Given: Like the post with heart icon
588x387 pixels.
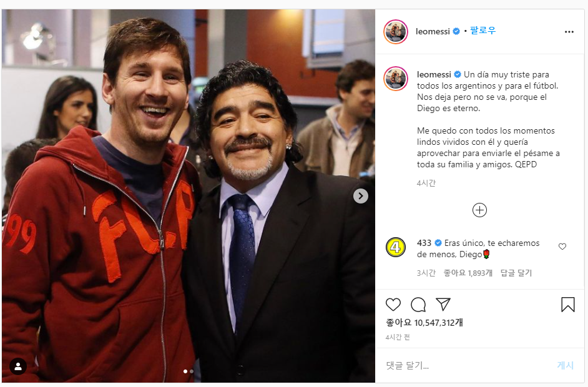Looking at the screenshot, I should pos(393,305).
